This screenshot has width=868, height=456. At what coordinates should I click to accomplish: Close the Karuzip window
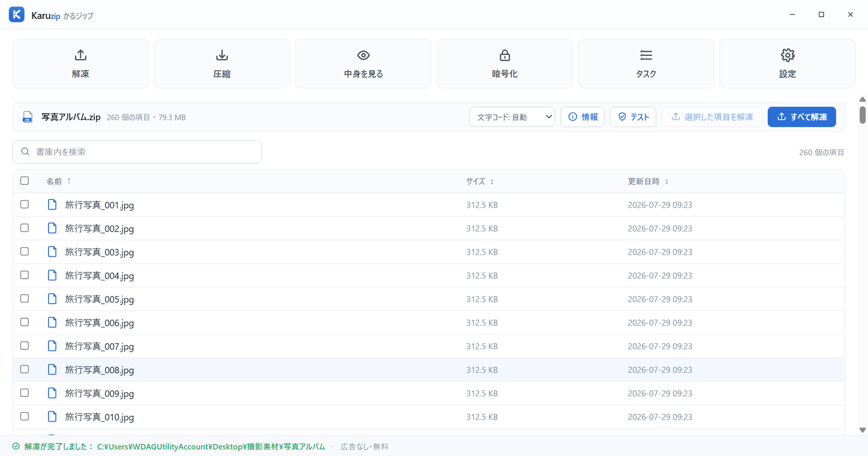pyautogui.click(x=850, y=15)
